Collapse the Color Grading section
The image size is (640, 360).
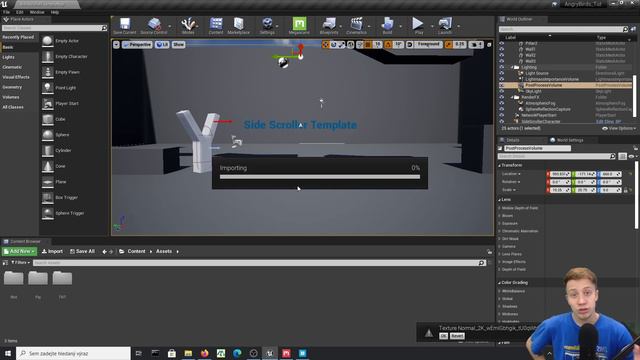(500, 282)
